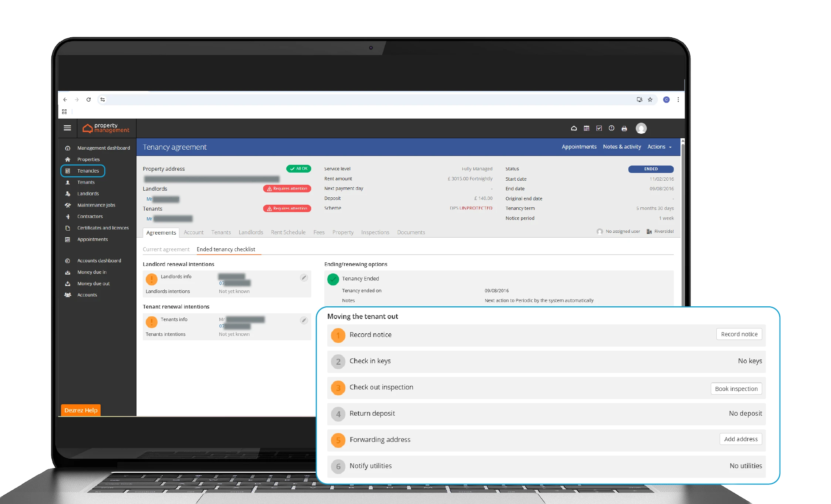Open the browser three-dot menu

[678, 99]
